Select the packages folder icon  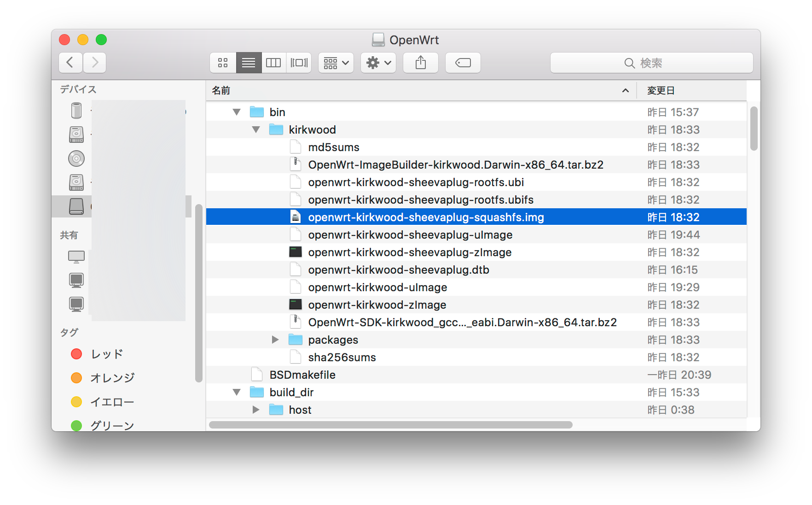pos(296,340)
